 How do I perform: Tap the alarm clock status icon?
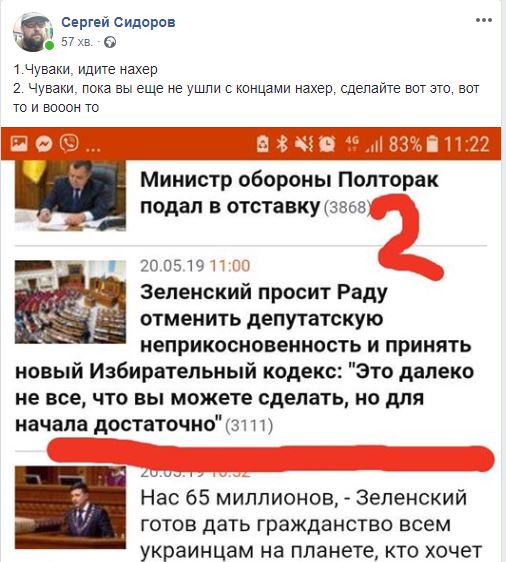327,144
